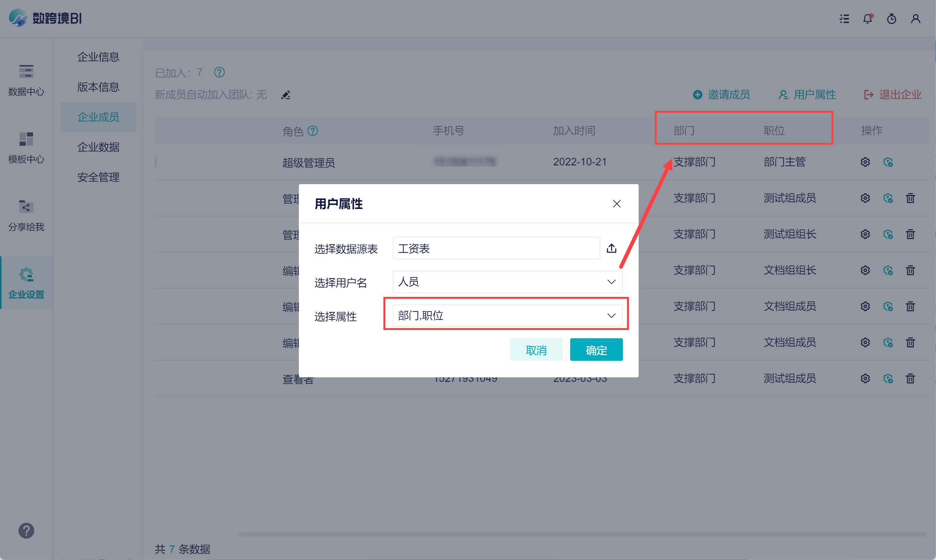
Task: Select 安全管理 in the side menu
Action: click(x=98, y=177)
